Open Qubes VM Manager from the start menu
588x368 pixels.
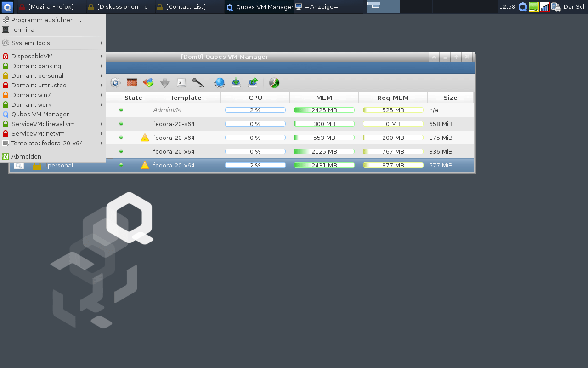pyautogui.click(x=53, y=114)
